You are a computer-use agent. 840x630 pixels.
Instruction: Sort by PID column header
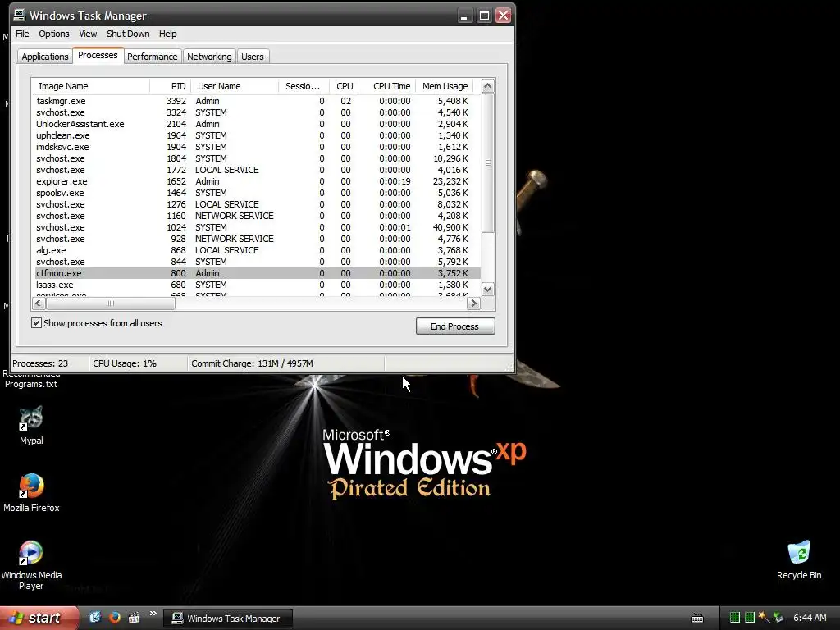[x=171, y=86]
